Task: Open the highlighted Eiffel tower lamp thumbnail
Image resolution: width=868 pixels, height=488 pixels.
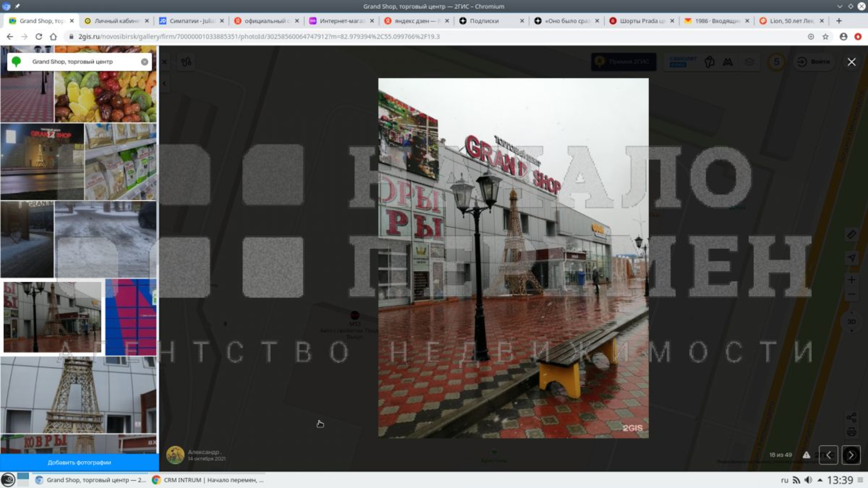Action: coord(53,317)
